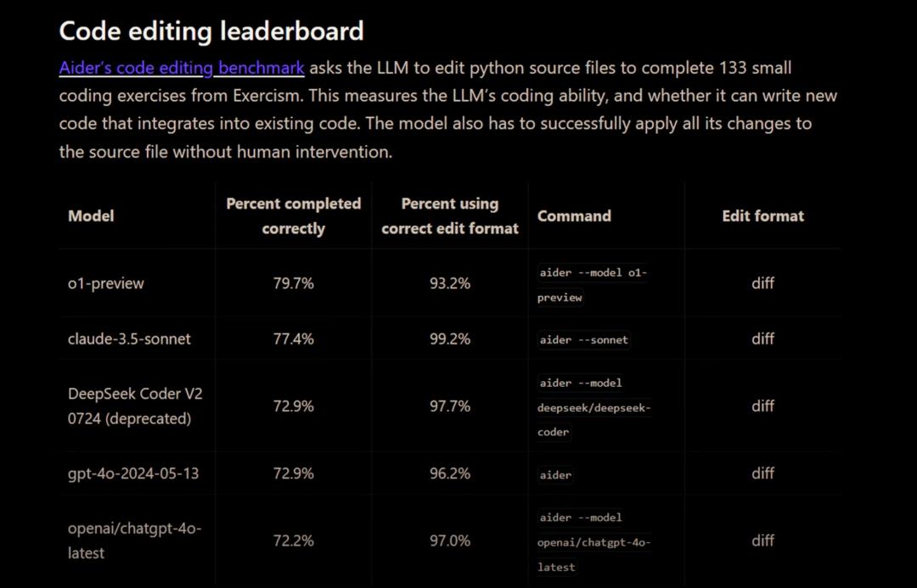Viewport: 917px width, 588px height.
Task: Click the Code editing leaderboard heading
Action: [211, 31]
